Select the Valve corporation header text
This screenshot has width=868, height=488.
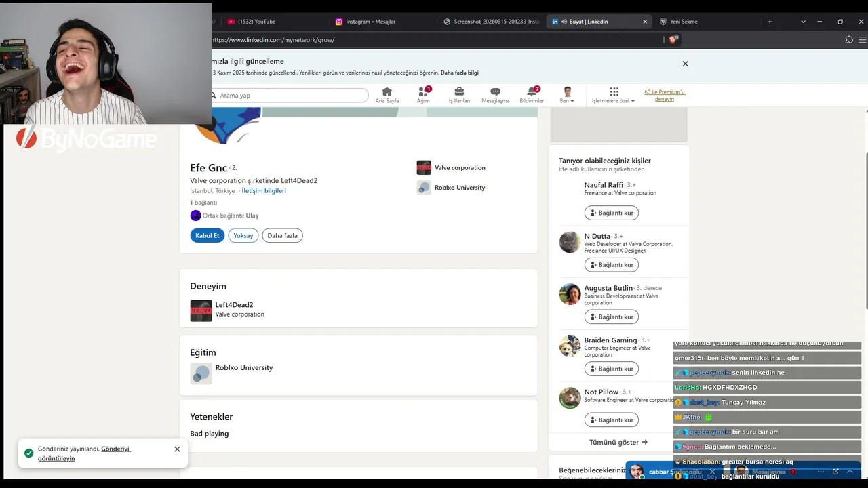pyautogui.click(x=460, y=167)
